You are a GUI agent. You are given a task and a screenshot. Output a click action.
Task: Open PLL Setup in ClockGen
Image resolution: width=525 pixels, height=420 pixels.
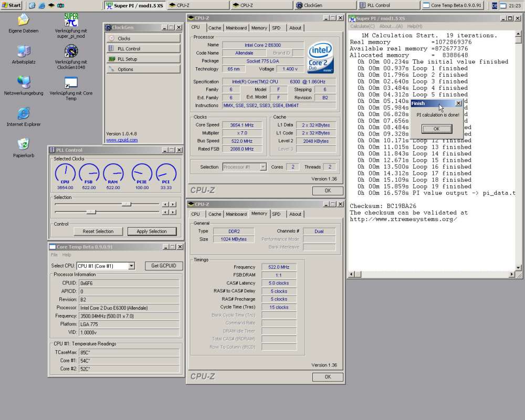tap(143, 59)
